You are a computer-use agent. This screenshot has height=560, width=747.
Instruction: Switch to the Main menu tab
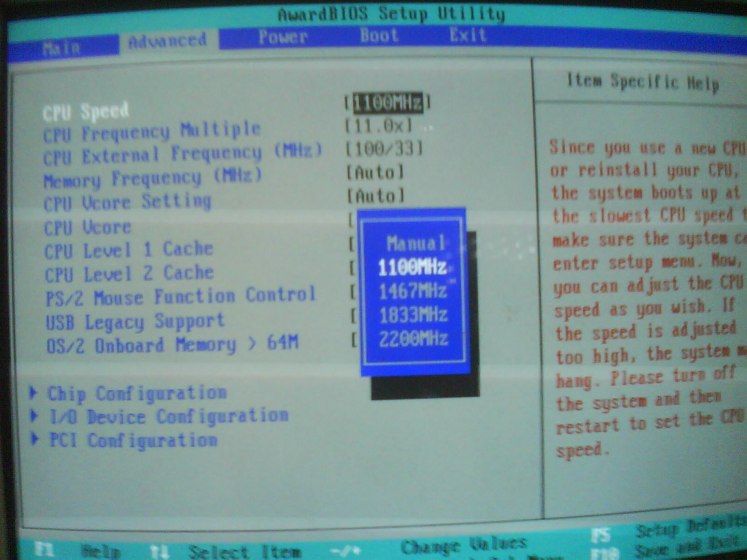tap(62, 47)
